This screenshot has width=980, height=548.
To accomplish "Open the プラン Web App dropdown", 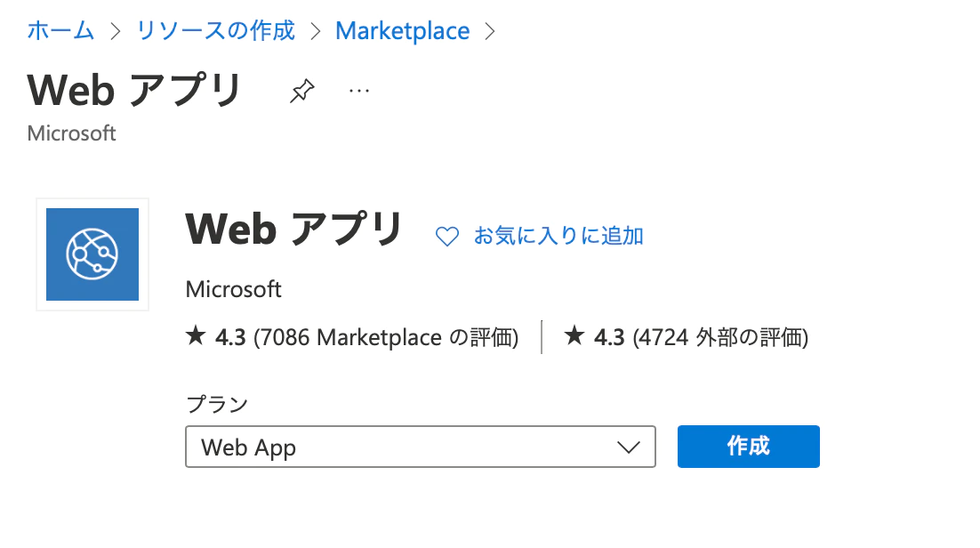I will [x=421, y=447].
